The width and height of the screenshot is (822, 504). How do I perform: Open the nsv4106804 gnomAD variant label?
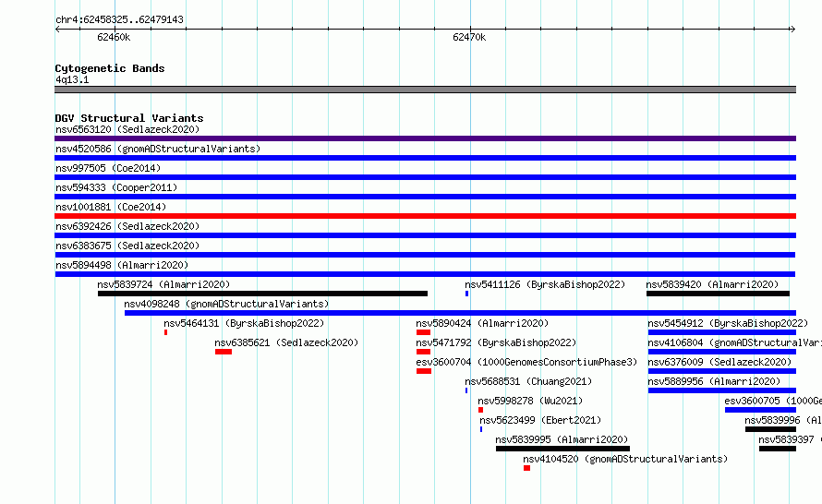[x=734, y=342]
